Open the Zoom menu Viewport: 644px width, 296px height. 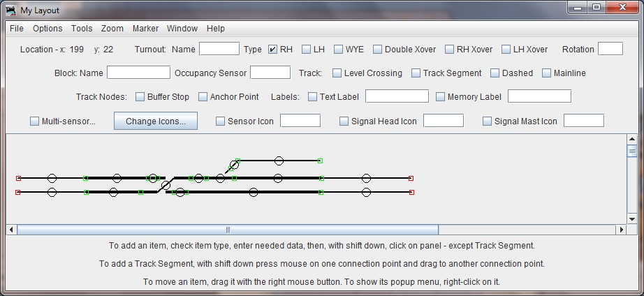(112, 29)
